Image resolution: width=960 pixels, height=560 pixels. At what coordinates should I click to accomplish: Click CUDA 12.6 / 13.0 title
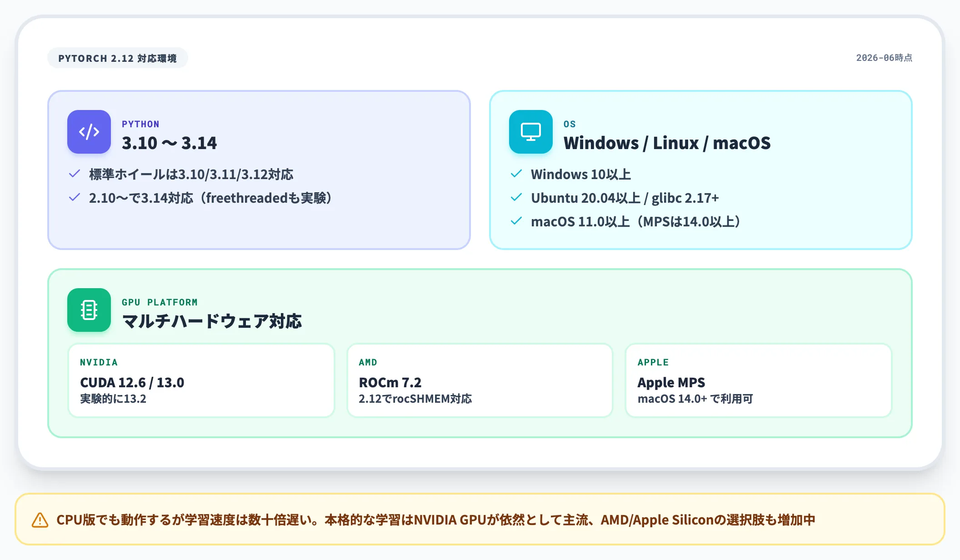click(132, 382)
